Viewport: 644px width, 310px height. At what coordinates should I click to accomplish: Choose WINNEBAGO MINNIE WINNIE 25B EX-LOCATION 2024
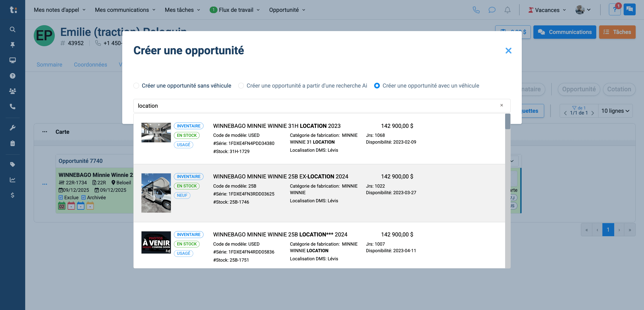[281, 176]
